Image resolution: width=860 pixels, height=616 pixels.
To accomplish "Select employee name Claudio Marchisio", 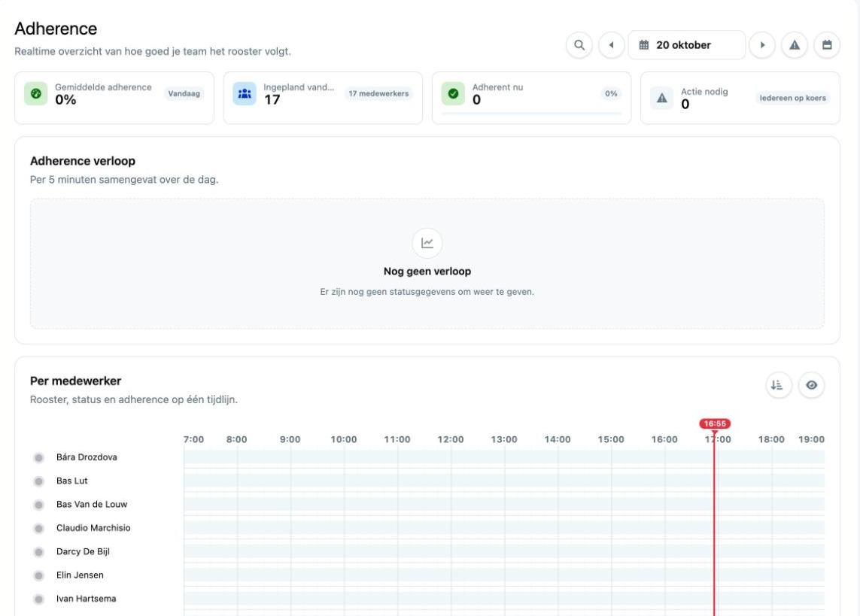I will 93,528.
